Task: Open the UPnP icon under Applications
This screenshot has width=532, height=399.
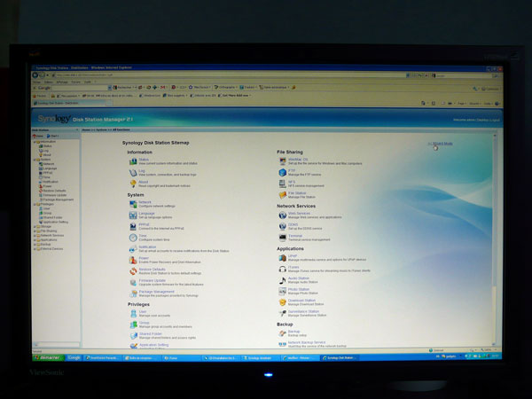Action: click(283, 258)
